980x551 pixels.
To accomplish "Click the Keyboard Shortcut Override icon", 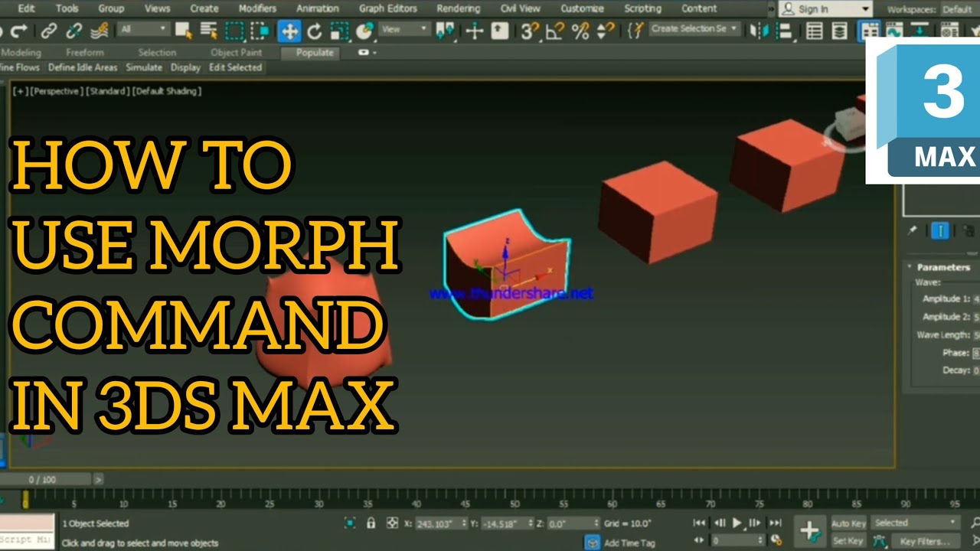I will pos(499,31).
